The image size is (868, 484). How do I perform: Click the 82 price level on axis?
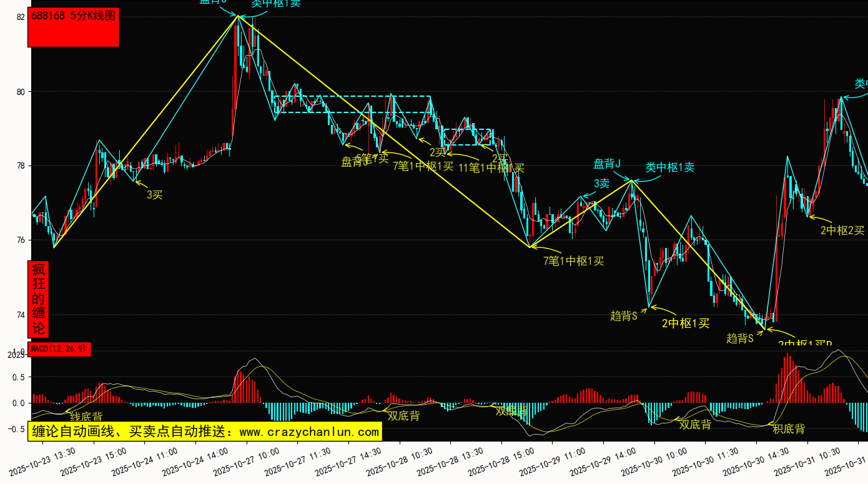(x=21, y=17)
